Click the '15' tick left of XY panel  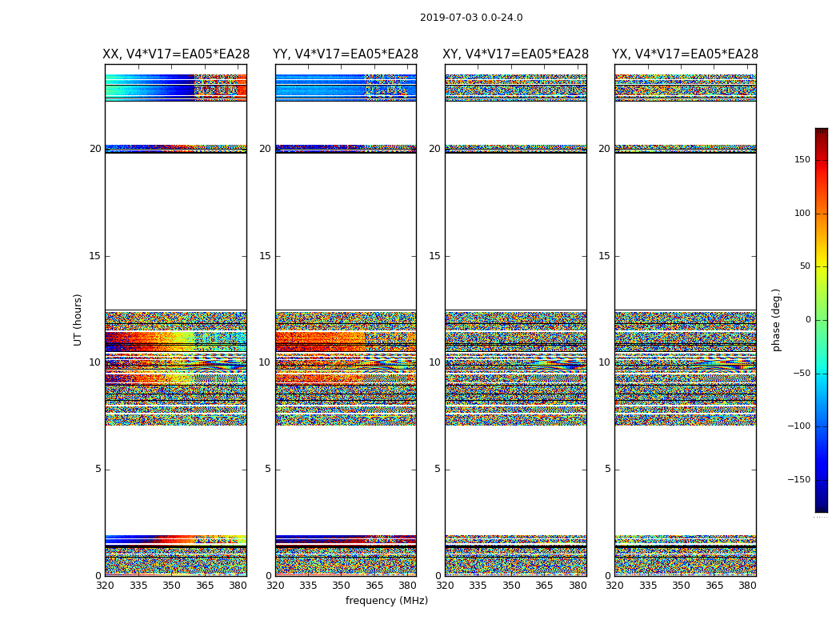pyautogui.click(x=435, y=256)
